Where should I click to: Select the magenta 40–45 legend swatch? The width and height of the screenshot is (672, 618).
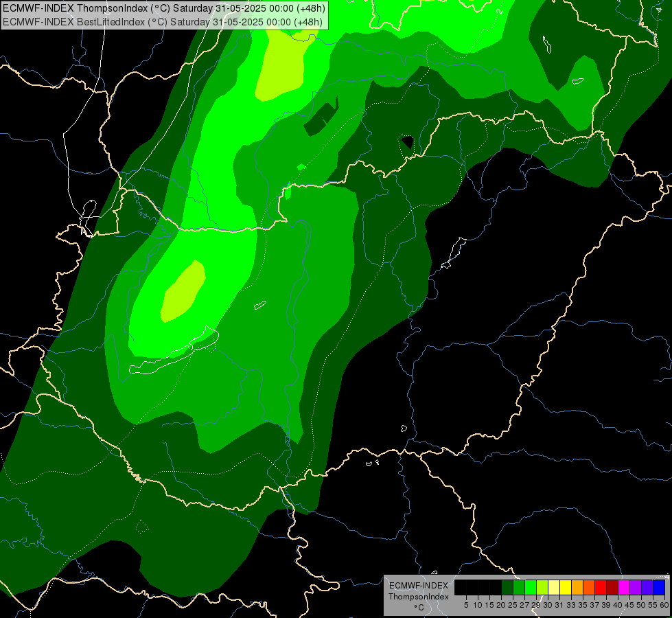pyautogui.click(x=624, y=587)
